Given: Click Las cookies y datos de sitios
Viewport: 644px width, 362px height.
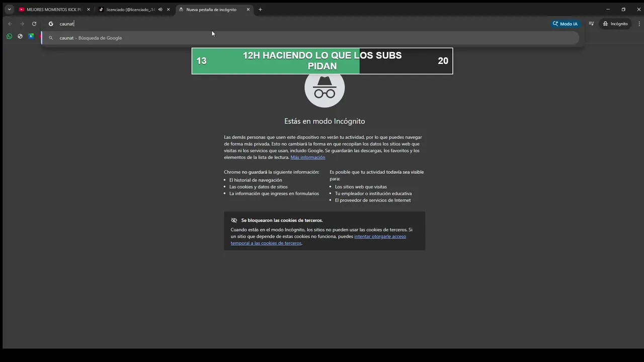Looking at the screenshot, I should (259, 187).
